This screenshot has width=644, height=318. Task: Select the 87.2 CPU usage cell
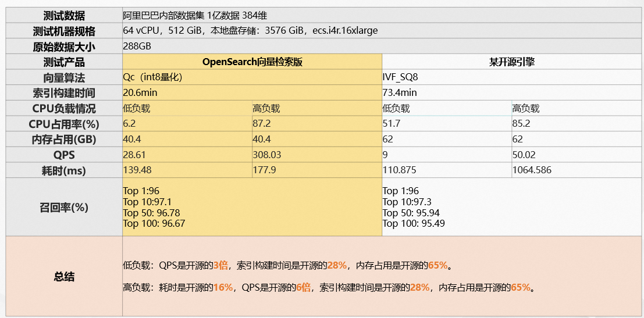pos(317,124)
